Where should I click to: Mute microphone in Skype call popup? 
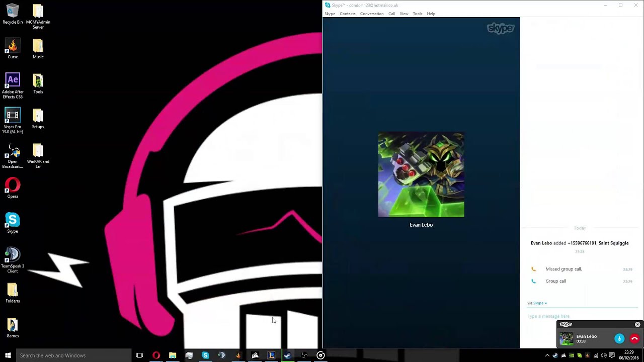click(619, 339)
